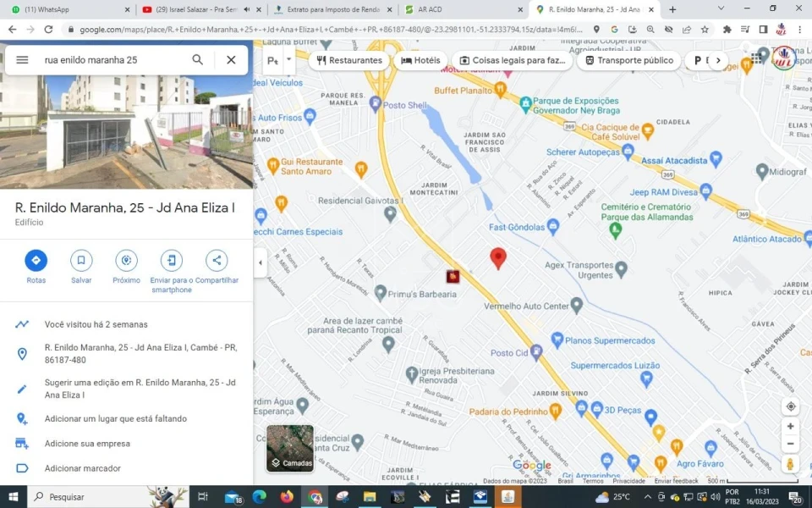
Task: Bookmark this page with the star icon
Action: coord(705,30)
